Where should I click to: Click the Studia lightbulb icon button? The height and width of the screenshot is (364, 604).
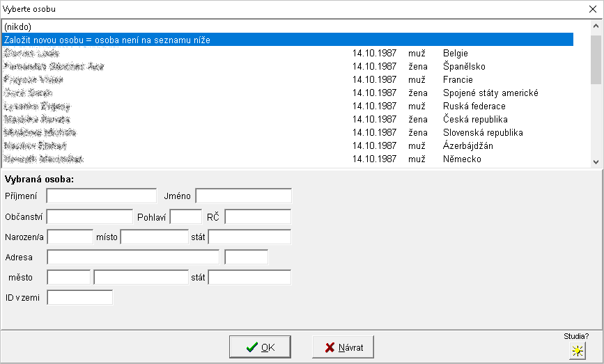[x=577, y=351]
